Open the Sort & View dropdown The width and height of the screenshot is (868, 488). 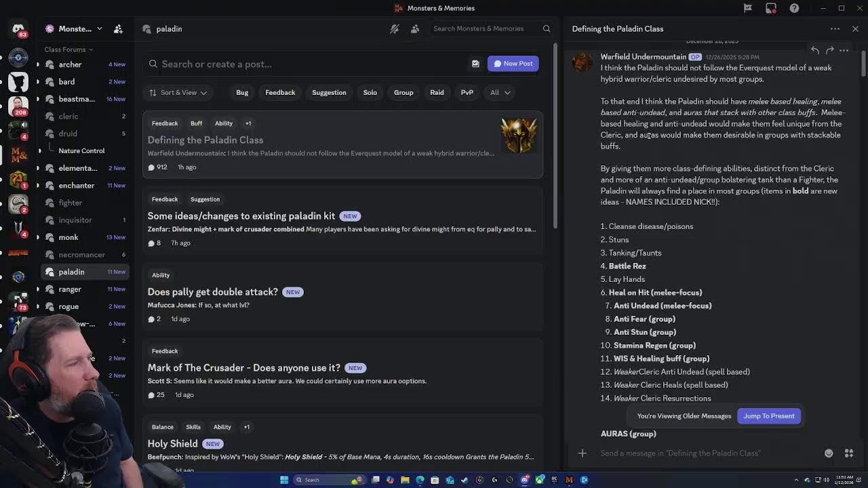[178, 92]
